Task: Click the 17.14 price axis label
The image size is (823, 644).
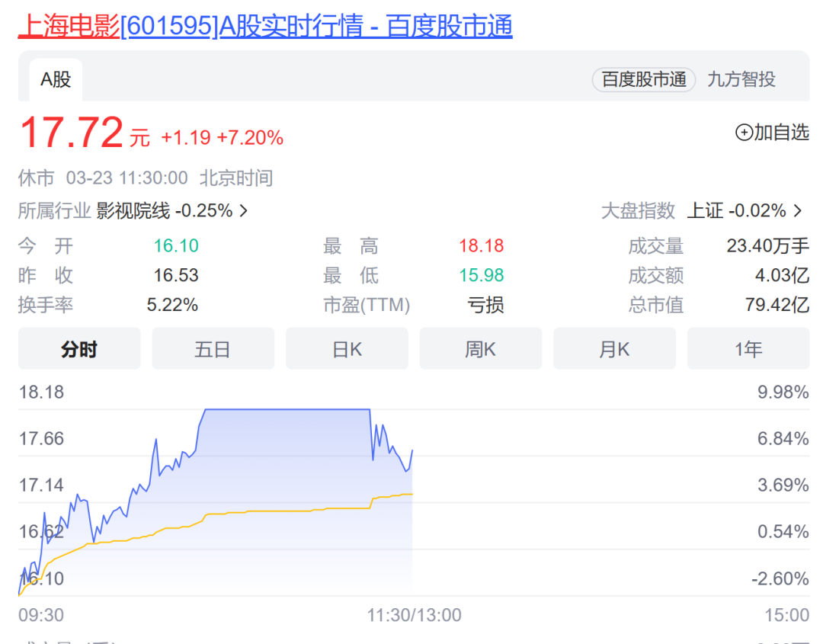Action: click(x=41, y=485)
